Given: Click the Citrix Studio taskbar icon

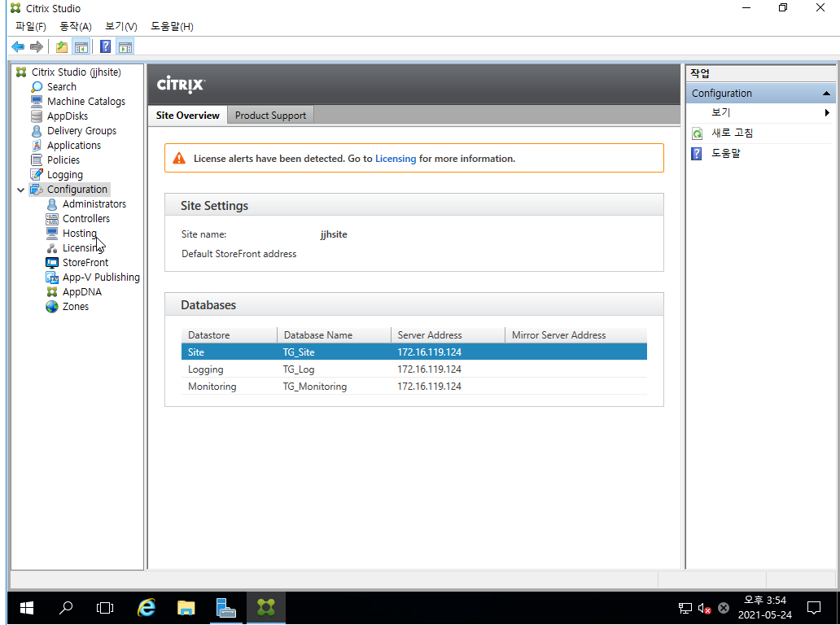Looking at the screenshot, I should coord(265,608).
